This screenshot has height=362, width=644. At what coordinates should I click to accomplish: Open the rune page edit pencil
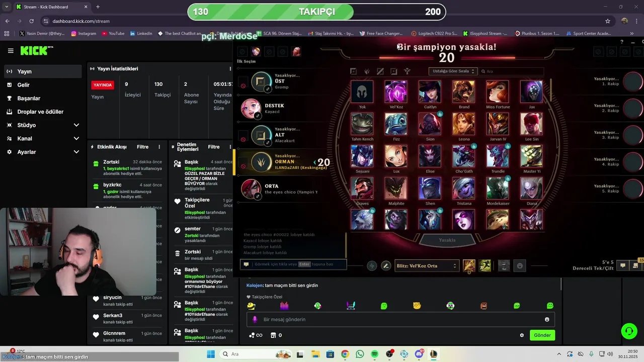click(x=386, y=266)
